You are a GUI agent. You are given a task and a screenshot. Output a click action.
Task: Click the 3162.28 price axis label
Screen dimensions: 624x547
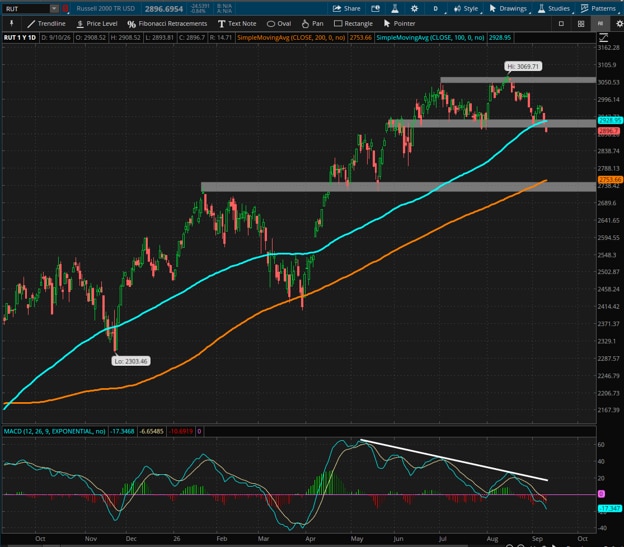click(x=608, y=47)
